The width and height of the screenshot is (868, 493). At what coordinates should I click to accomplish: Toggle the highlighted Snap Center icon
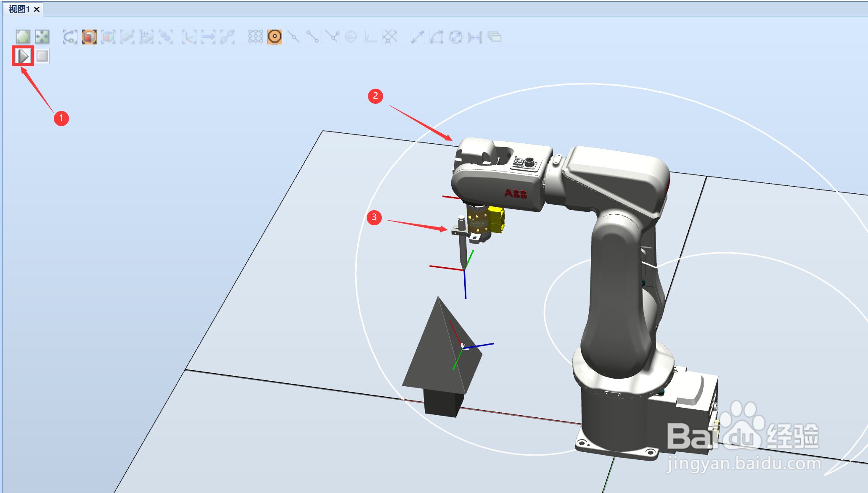click(275, 37)
